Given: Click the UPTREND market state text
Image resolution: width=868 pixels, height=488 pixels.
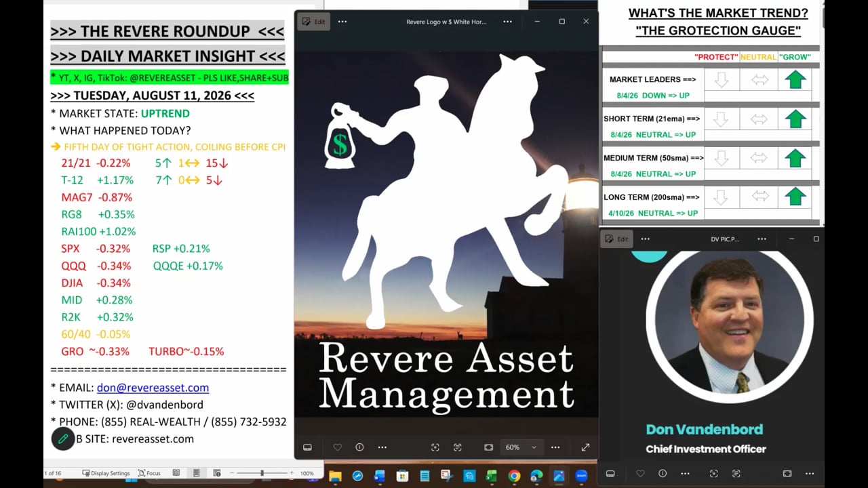Looking at the screenshot, I should coord(165,113).
